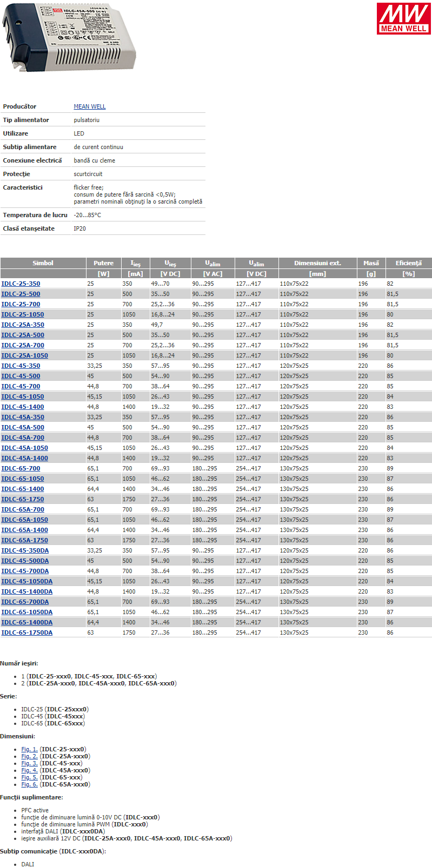
Task: Open the Fig. 2. dimensions link
Action: coord(29,756)
